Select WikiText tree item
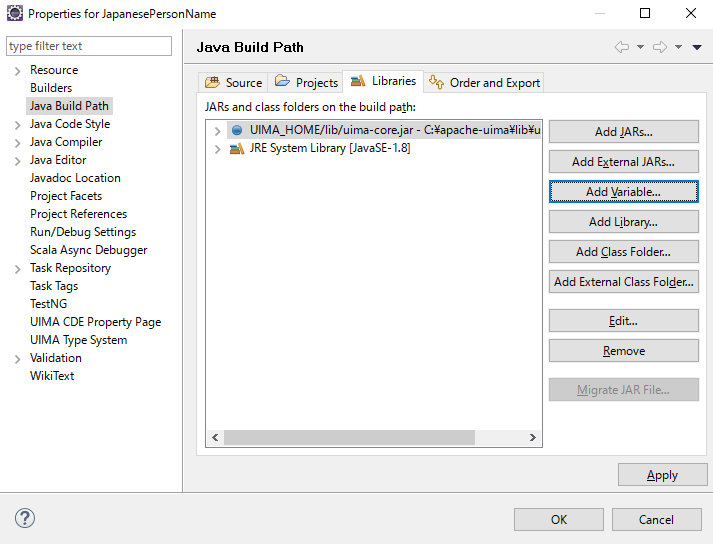Viewport: 713px width, 544px height. click(52, 376)
